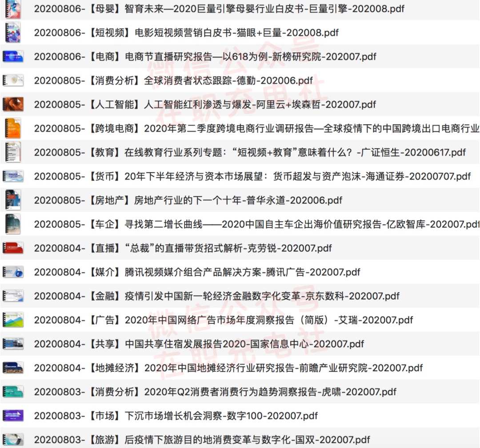This screenshot has height=448, width=480.
Task: Select file 后疫情下旅游目的地消费变革与数字化-国双
Action: point(202,440)
